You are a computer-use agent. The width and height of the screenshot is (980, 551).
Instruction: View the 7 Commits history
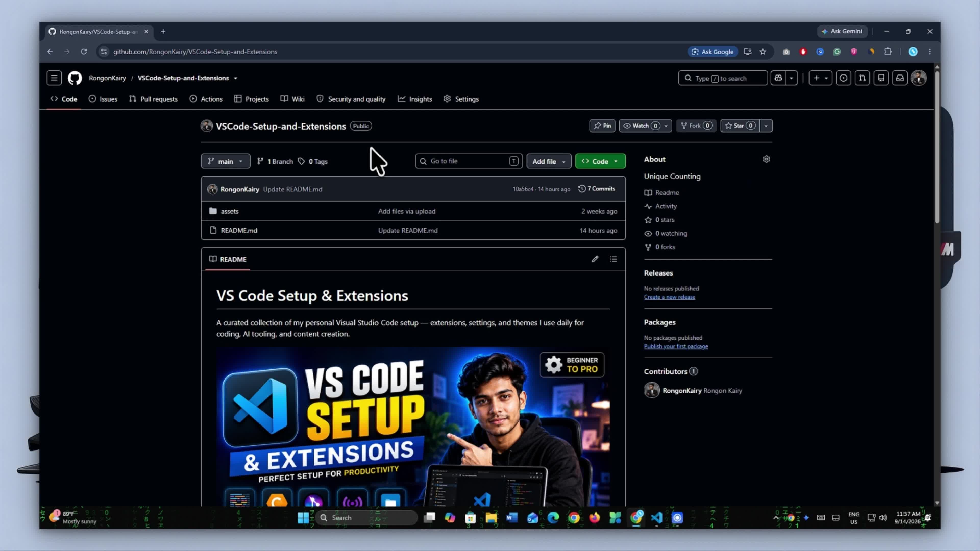click(x=596, y=189)
